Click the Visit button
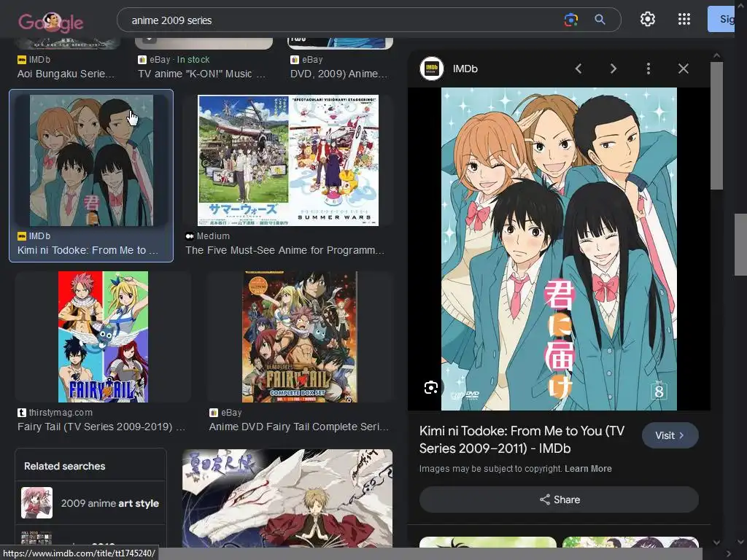Screen dimensions: 747x560 pyautogui.click(x=670, y=435)
